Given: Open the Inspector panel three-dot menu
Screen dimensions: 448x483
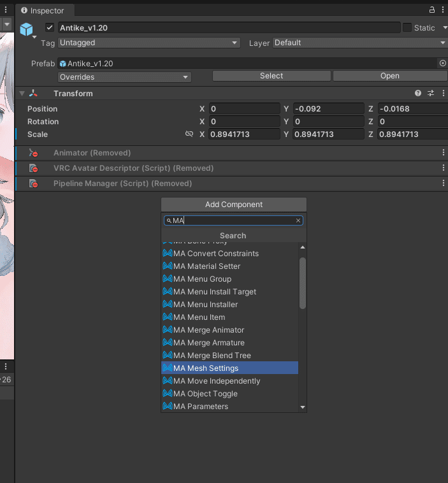Looking at the screenshot, I should pyautogui.click(x=443, y=10).
